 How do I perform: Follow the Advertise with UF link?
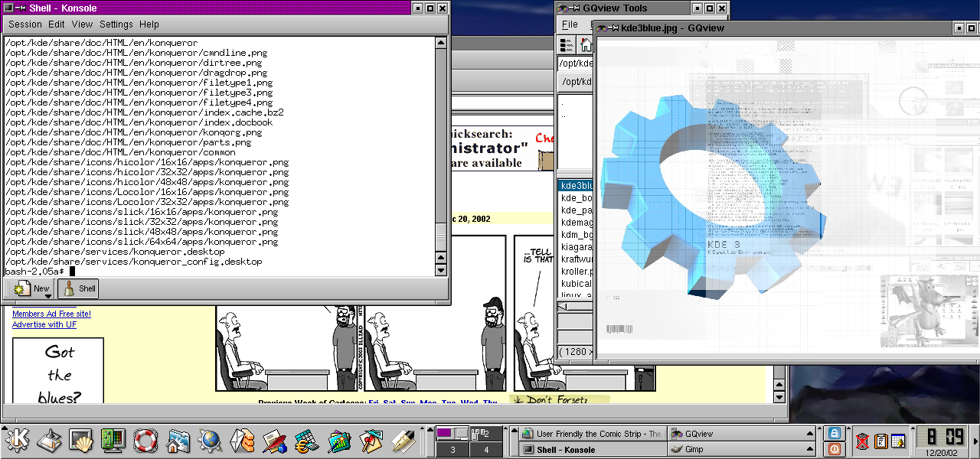pyautogui.click(x=44, y=324)
